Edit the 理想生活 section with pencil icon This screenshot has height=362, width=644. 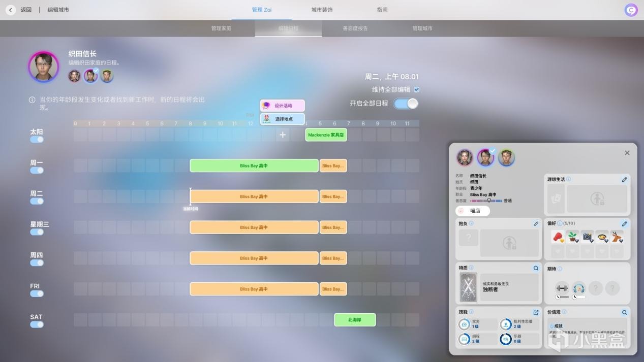(624, 179)
